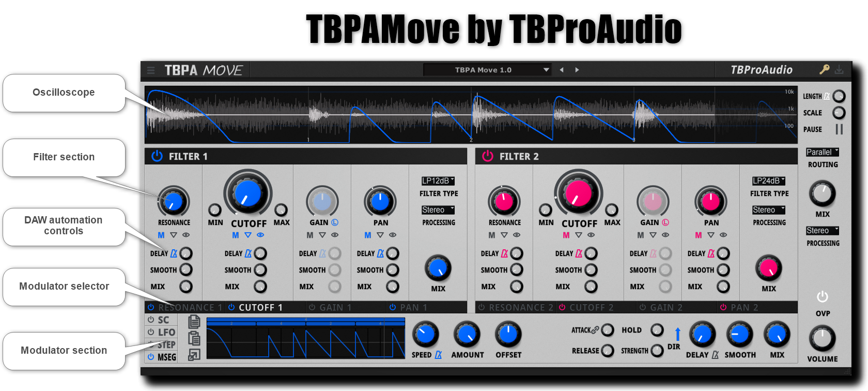Click the copy modulator icon
Image resolution: width=868 pixels, height=391 pixels.
point(194,322)
